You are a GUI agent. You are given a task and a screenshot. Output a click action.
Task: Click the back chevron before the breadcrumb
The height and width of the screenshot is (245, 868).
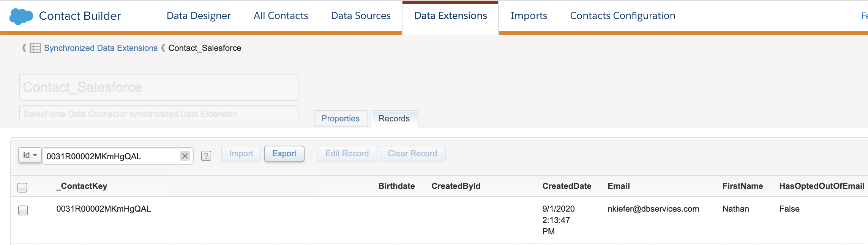24,48
